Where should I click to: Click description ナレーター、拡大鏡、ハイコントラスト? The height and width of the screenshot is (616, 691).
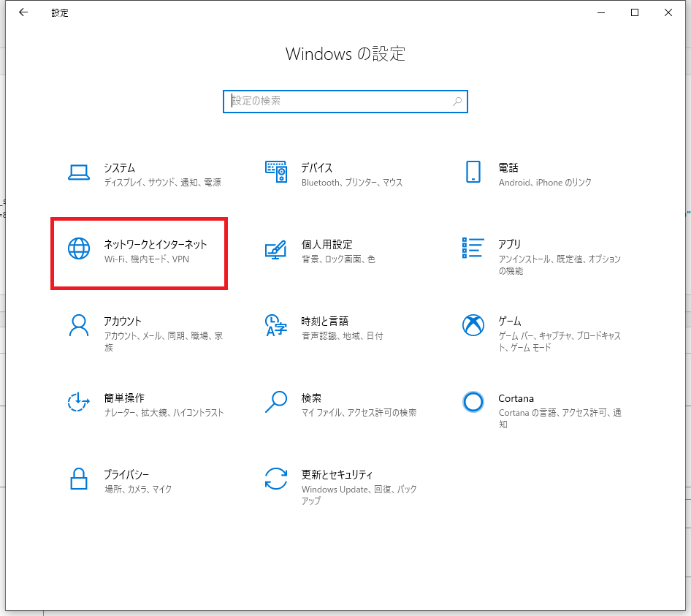pos(164,412)
